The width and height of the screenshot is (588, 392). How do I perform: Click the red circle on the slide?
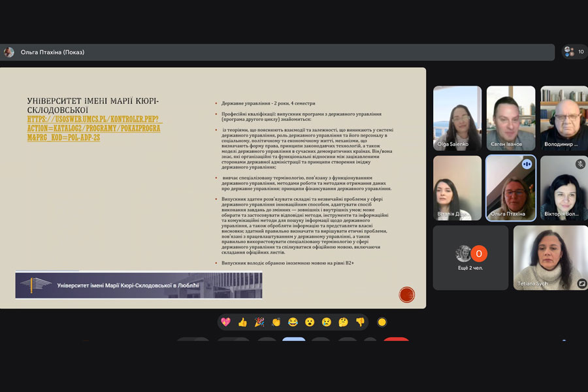tap(406, 295)
